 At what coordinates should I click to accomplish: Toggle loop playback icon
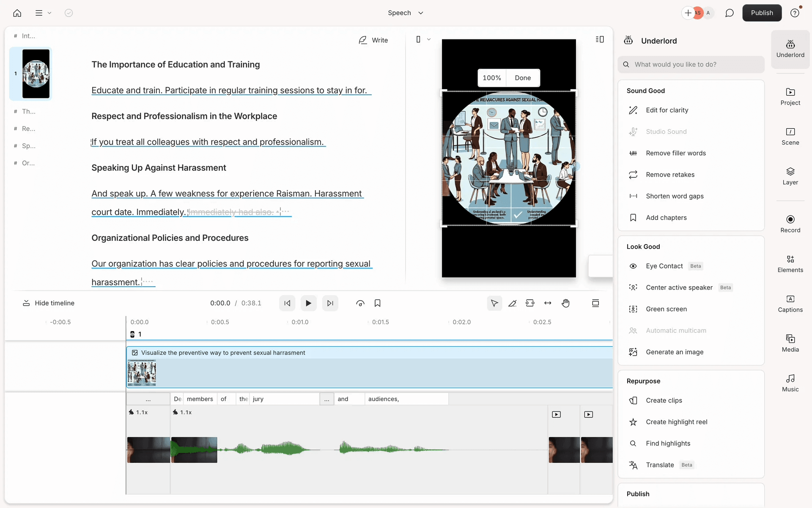pos(360,303)
